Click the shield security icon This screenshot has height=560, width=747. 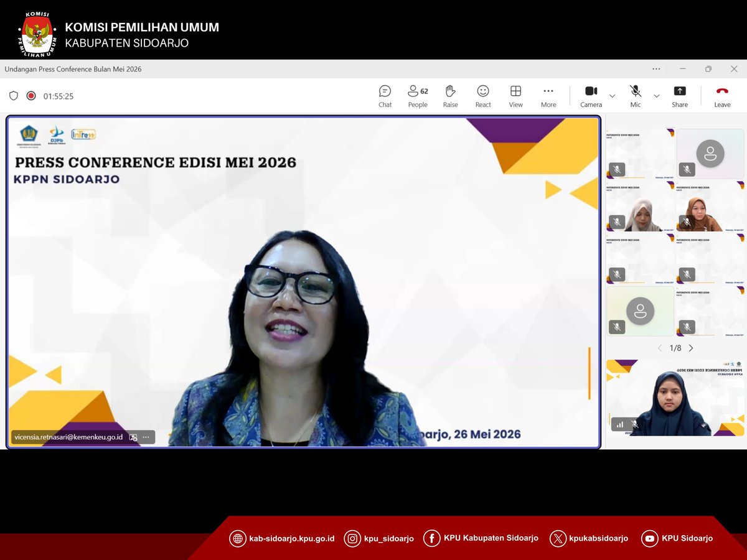click(x=14, y=96)
